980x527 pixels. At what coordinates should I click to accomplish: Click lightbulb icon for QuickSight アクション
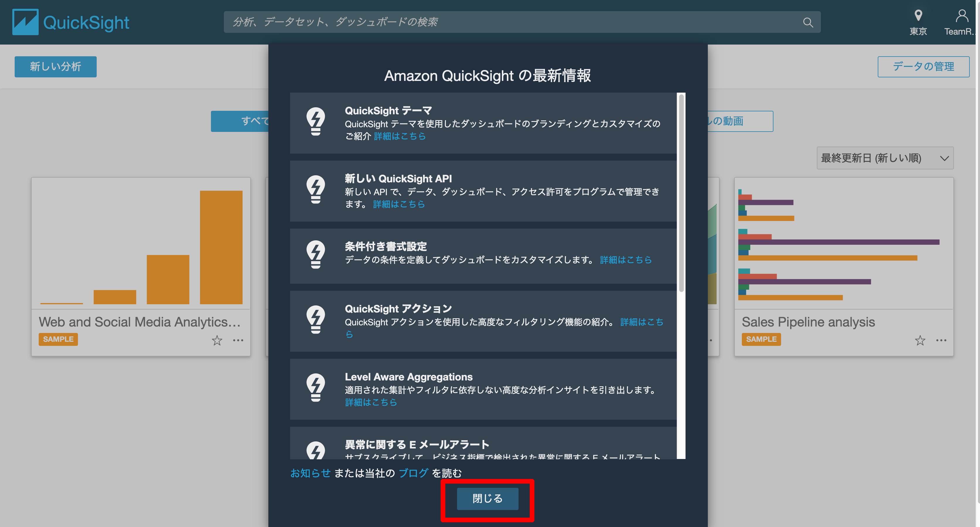tap(316, 319)
